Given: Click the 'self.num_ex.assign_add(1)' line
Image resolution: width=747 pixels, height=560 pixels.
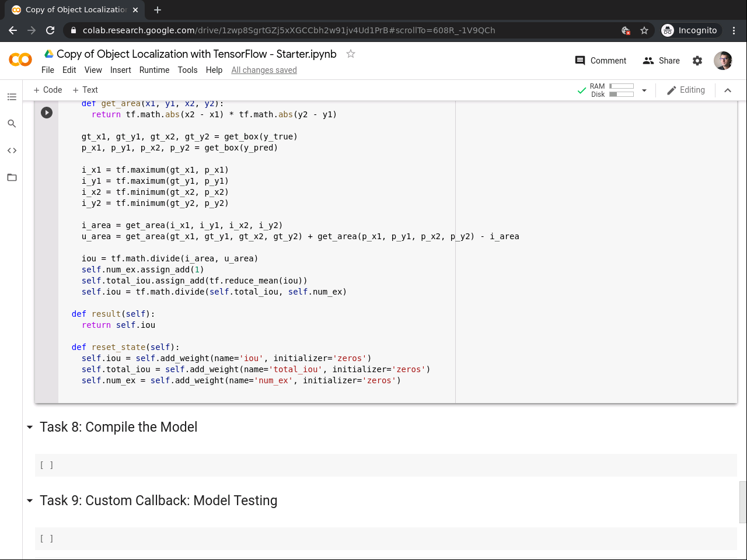Looking at the screenshot, I should [x=143, y=269].
